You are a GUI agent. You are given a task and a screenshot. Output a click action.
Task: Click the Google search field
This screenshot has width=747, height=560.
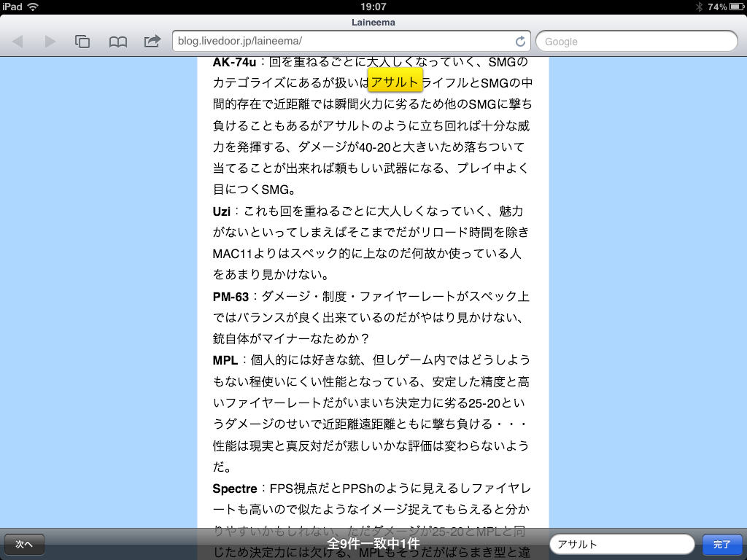coord(636,42)
